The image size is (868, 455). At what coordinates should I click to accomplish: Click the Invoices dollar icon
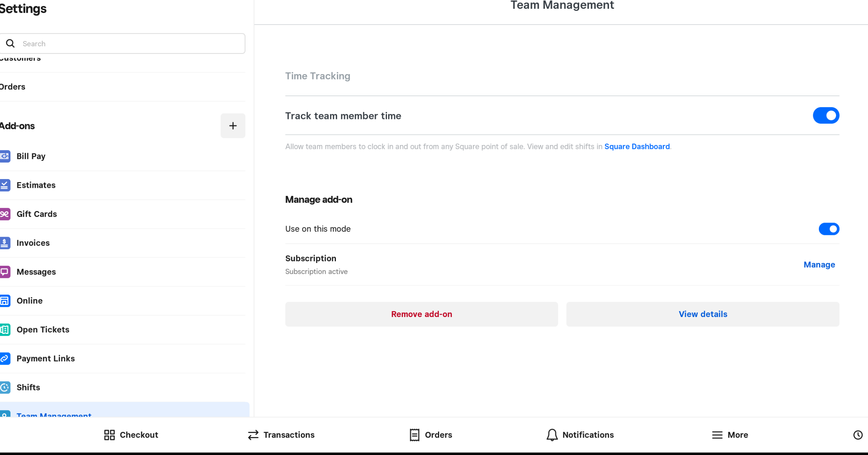pos(5,243)
